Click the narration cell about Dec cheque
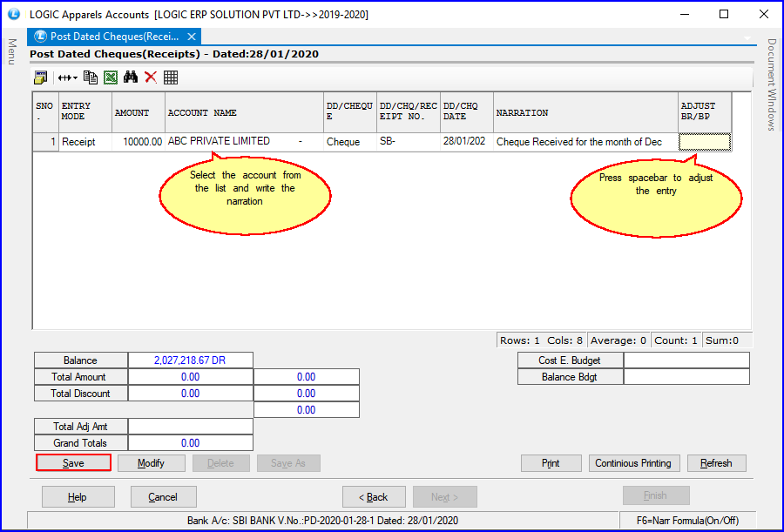The height and width of the screenshot is (532, 784). (x=585, y=142)
